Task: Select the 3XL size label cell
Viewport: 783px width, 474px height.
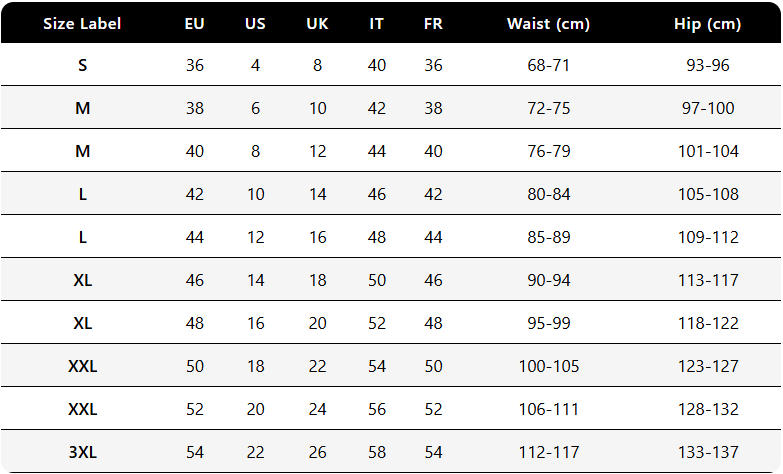Action: [x=82, y=453]
